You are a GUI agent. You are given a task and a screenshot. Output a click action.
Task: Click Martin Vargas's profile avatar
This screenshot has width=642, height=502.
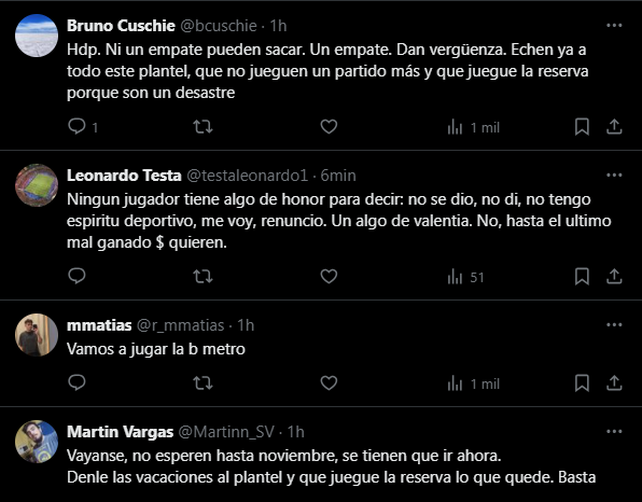pos(37,442)
